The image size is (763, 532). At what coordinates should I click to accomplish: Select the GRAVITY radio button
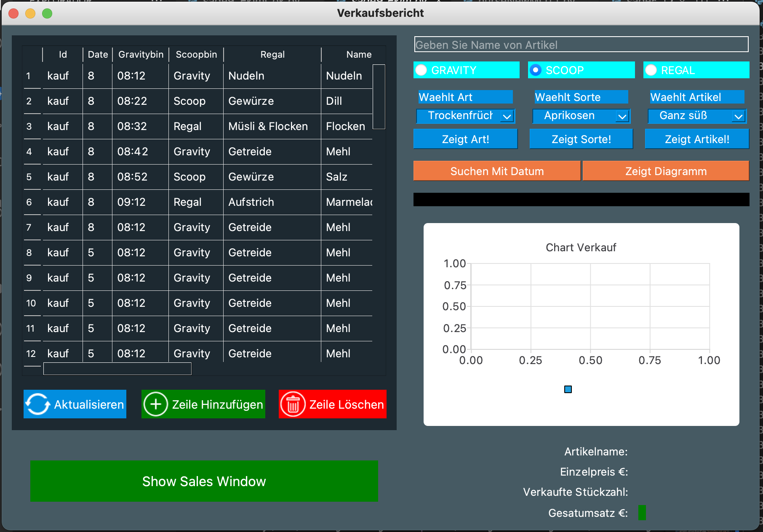point(422,70)
